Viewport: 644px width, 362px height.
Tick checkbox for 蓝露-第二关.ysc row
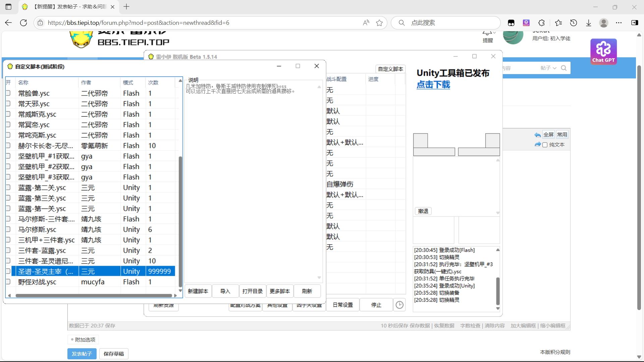click(x=8, y=187)
